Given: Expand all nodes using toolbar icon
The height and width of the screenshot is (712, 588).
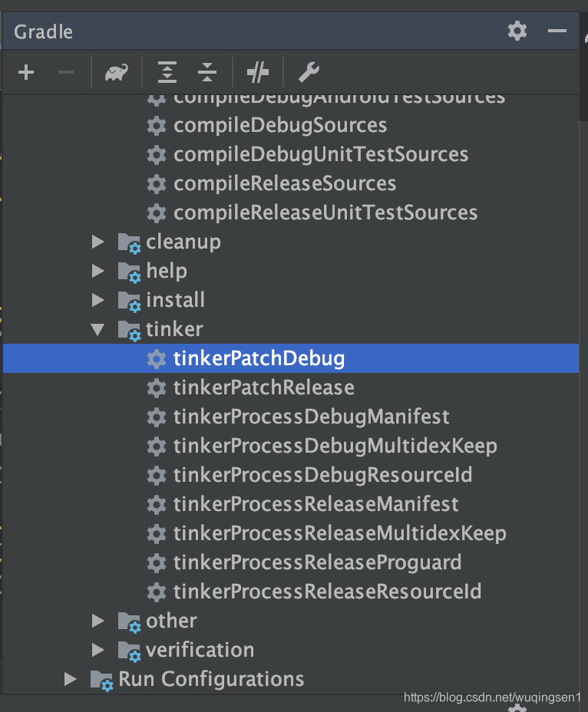Looking at the screenshot, I should click(167, 72).
